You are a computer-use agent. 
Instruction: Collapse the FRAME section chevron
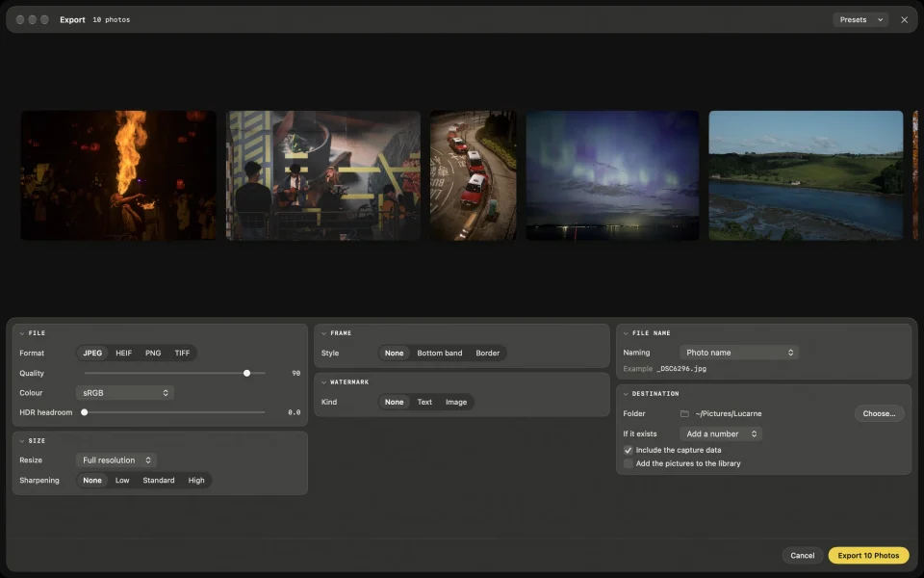324,333
